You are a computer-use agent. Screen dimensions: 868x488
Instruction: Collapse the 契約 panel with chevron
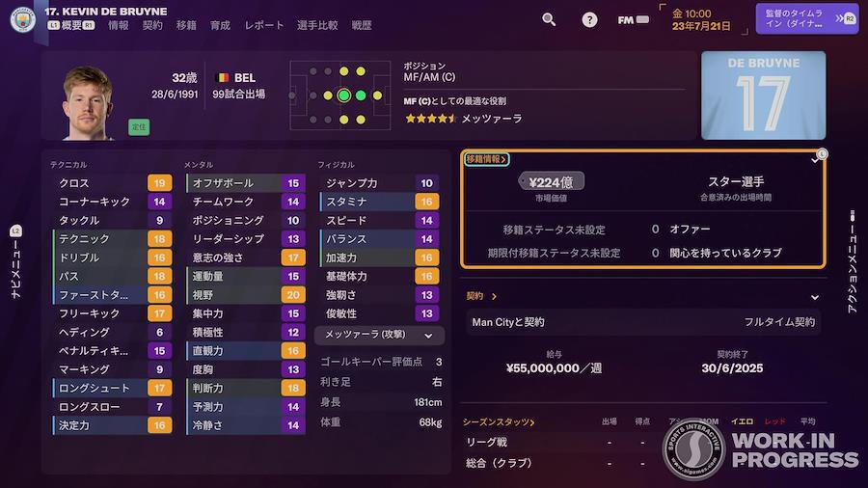coord(815,297)
